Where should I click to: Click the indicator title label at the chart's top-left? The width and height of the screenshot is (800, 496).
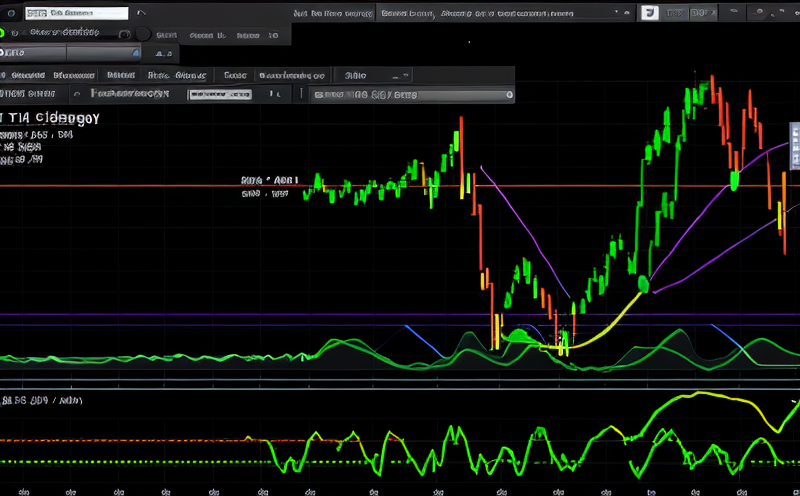pyautogui.click(x=52, y=116)
